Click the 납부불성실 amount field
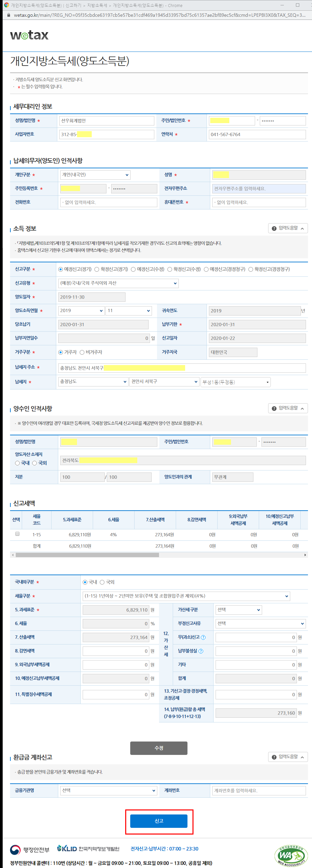312x868 pixels. [256, 651]
